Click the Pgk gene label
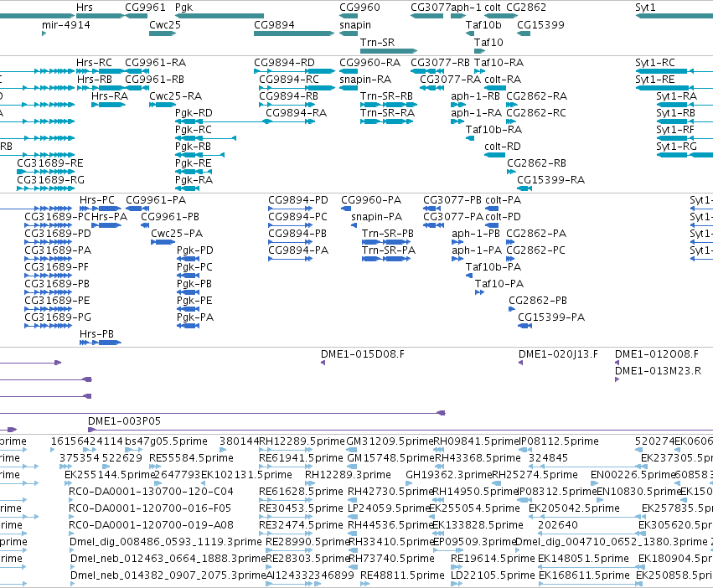This screenshot has height=588, width=713. coord(183,8)
